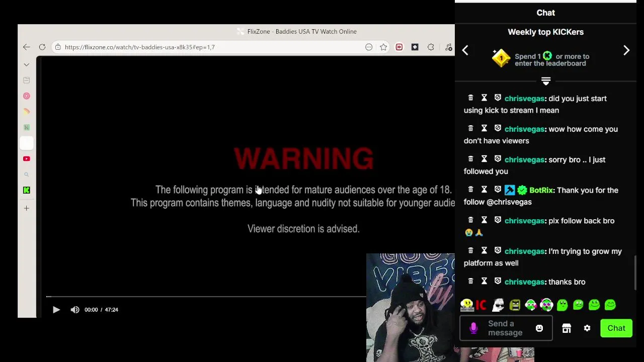Collapse the browser sidebar tab chevron

(26, 65)
